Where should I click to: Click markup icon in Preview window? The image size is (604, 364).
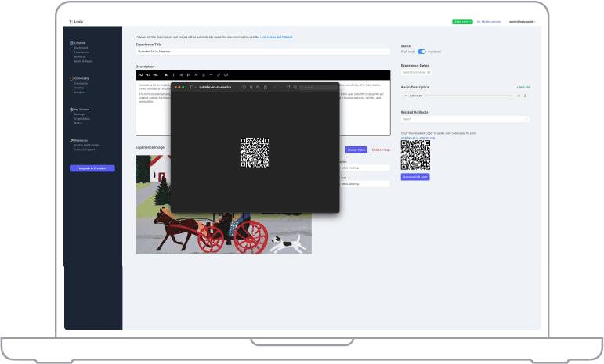295,88
